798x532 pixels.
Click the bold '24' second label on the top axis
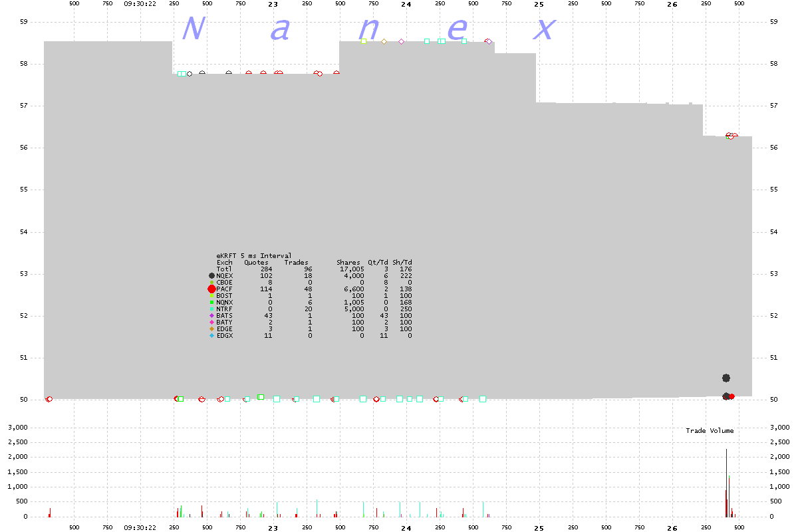point(406,3)
